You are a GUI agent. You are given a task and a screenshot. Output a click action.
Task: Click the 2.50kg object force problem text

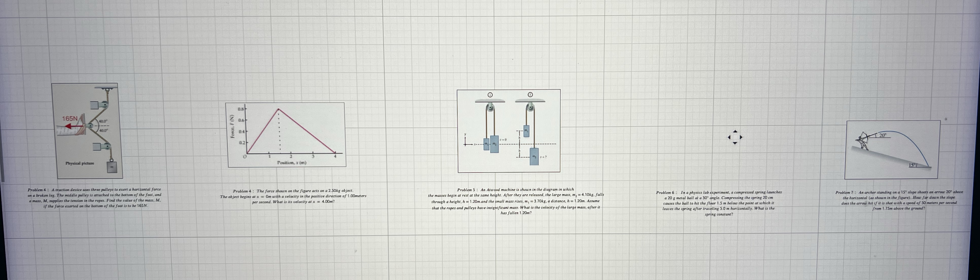tap(293, 196)
